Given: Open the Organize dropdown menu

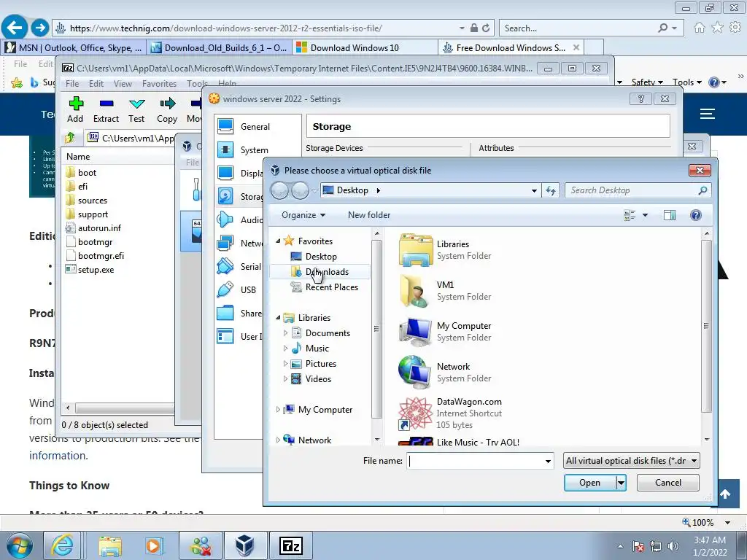Looking at the screenshot, I should click(x=303, y=215).
